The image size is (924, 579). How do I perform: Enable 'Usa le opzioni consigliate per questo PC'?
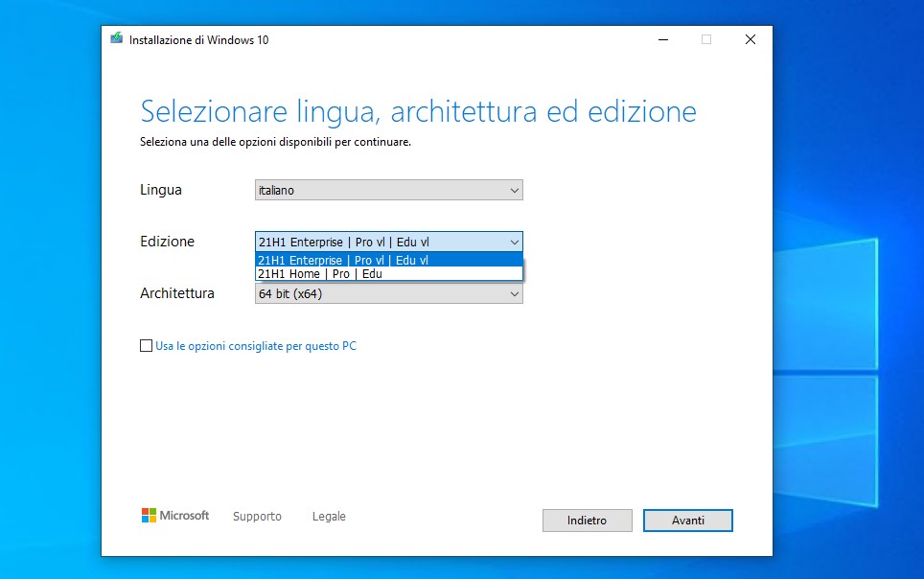[146, 345]
